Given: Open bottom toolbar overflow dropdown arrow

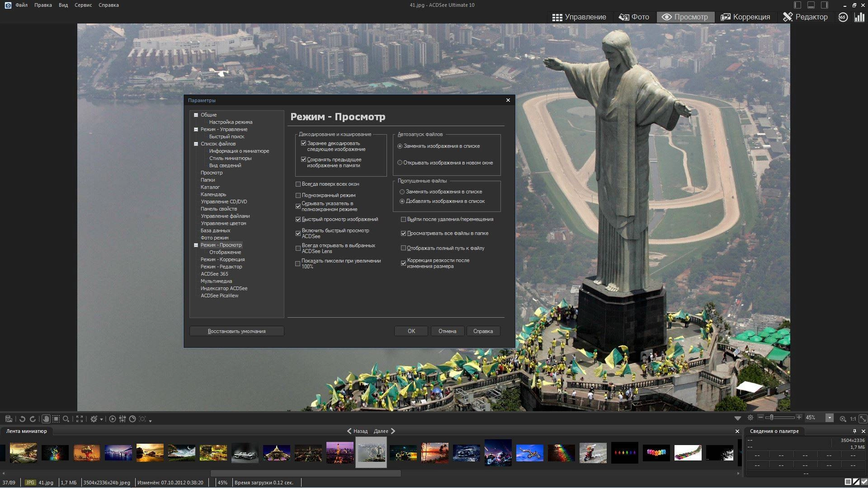Looking at the screenshot, I should (150, 421).
